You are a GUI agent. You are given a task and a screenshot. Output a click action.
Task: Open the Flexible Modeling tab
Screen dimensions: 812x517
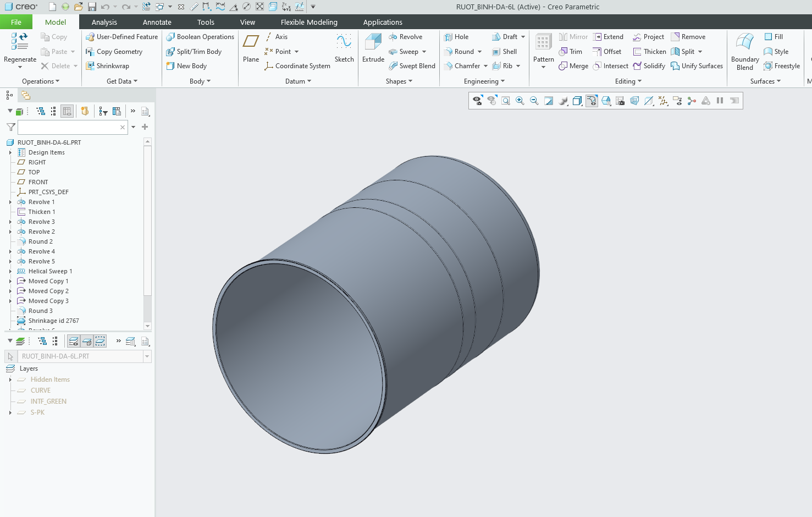coord(309,22)
